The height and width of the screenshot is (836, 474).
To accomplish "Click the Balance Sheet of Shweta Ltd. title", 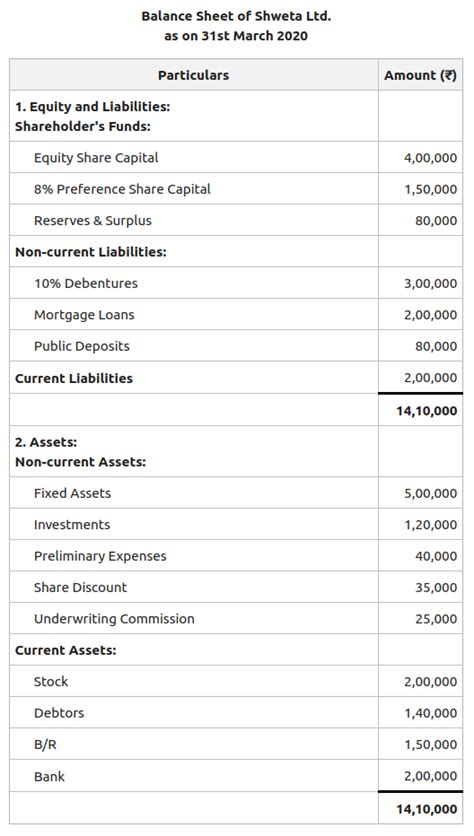I will [236, 16].
